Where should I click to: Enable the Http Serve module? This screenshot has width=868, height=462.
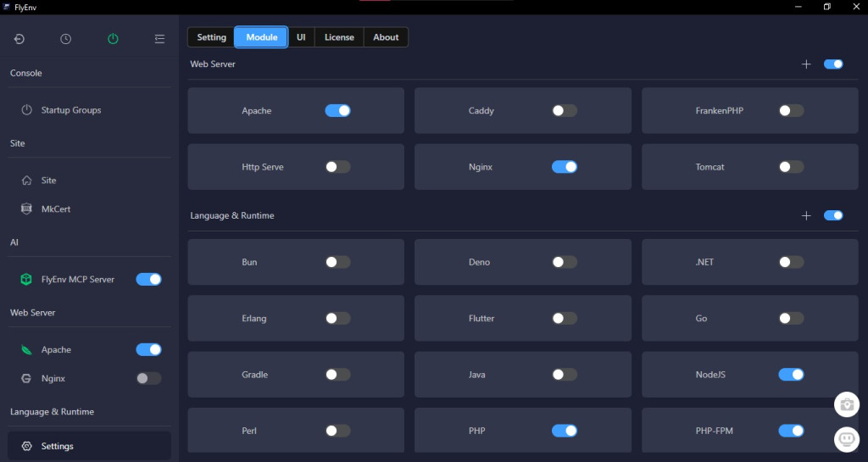[337, 166]
